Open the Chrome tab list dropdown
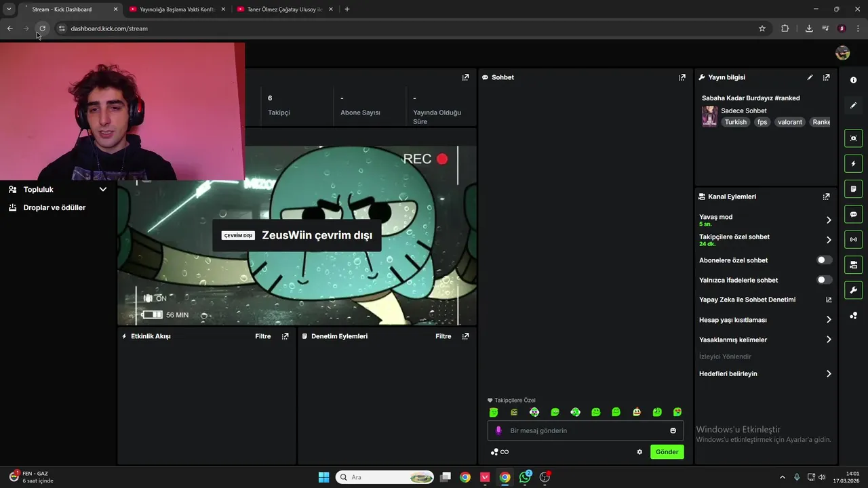868x488 pixels. (x=9, y=9)
